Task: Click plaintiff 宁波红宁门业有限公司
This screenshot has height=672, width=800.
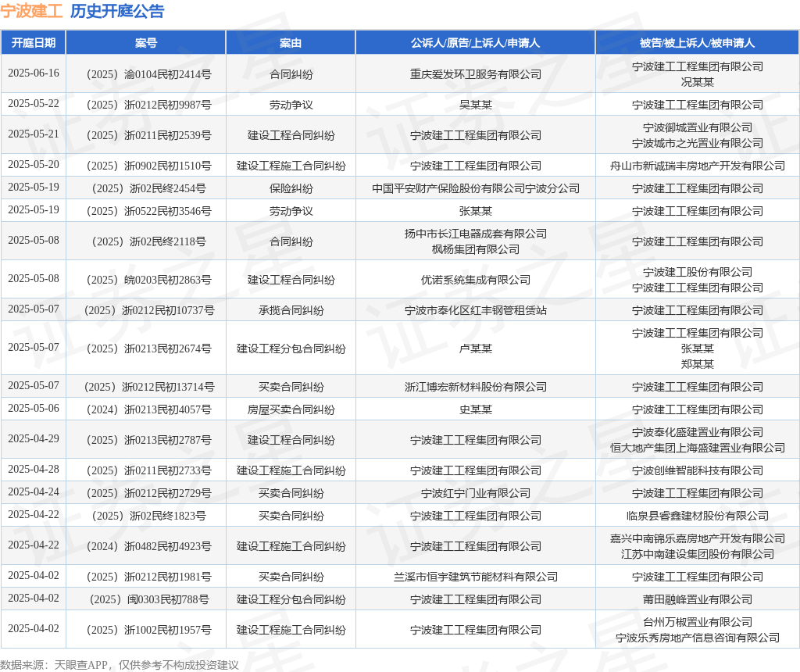Action: [x=476, y=493]
